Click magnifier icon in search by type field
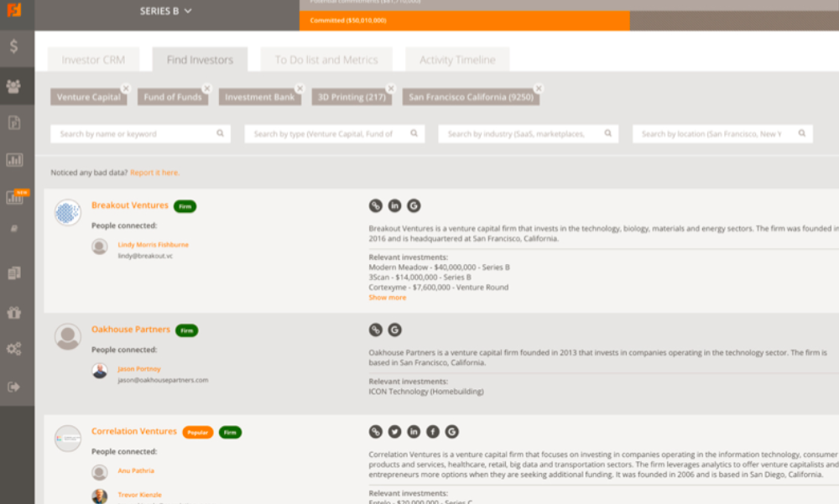Viewport: 839px width, 504px height. coord(414,133)
